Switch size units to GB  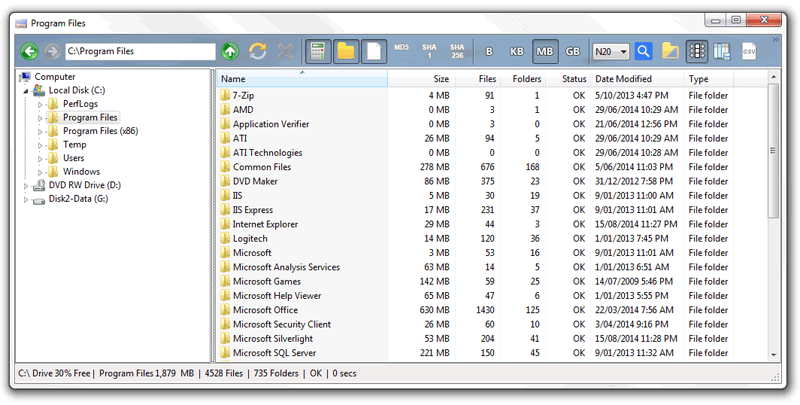point(572,52)
